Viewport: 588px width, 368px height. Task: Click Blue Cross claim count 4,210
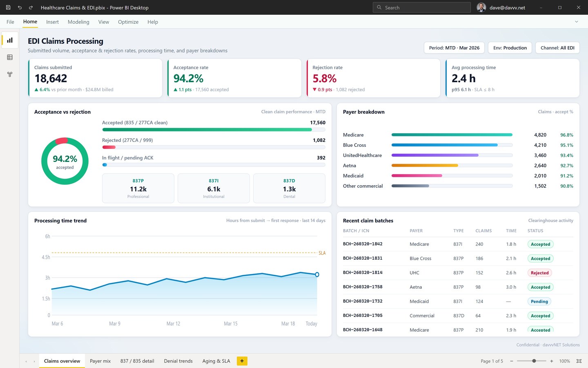pyautogui.click(x=540, y=145)
